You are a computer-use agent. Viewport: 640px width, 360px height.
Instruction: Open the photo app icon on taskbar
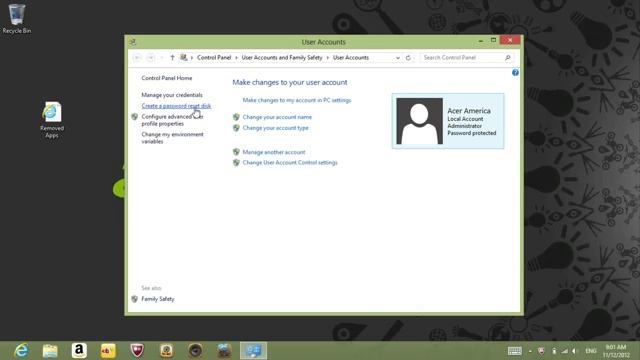click(x=224, y=351)
